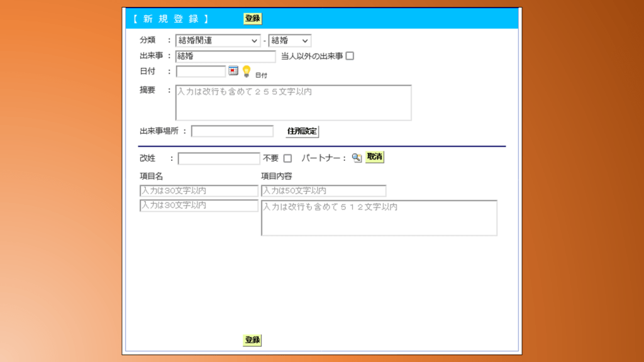Click the second 項目名 input field

(x=199, y=206)
